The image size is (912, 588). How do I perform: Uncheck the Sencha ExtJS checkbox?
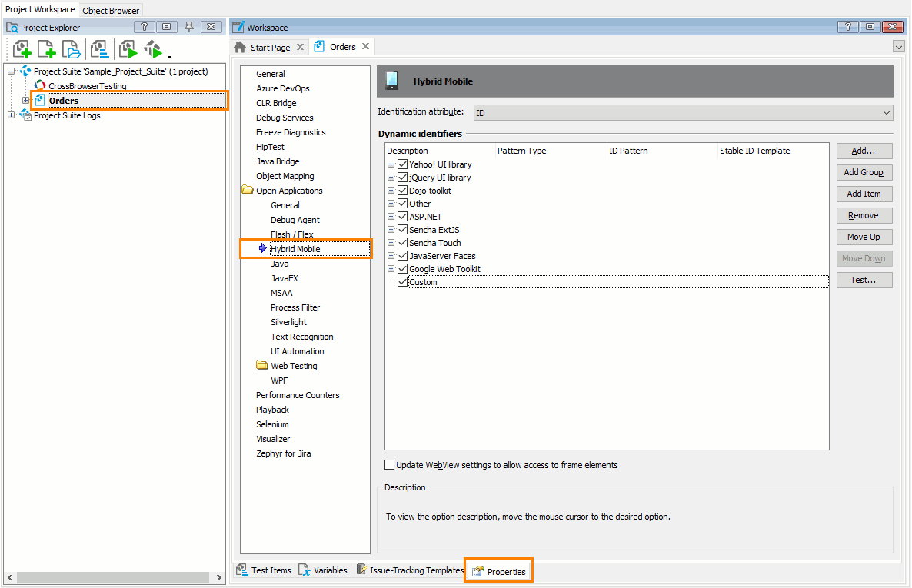tap(402, 230)
